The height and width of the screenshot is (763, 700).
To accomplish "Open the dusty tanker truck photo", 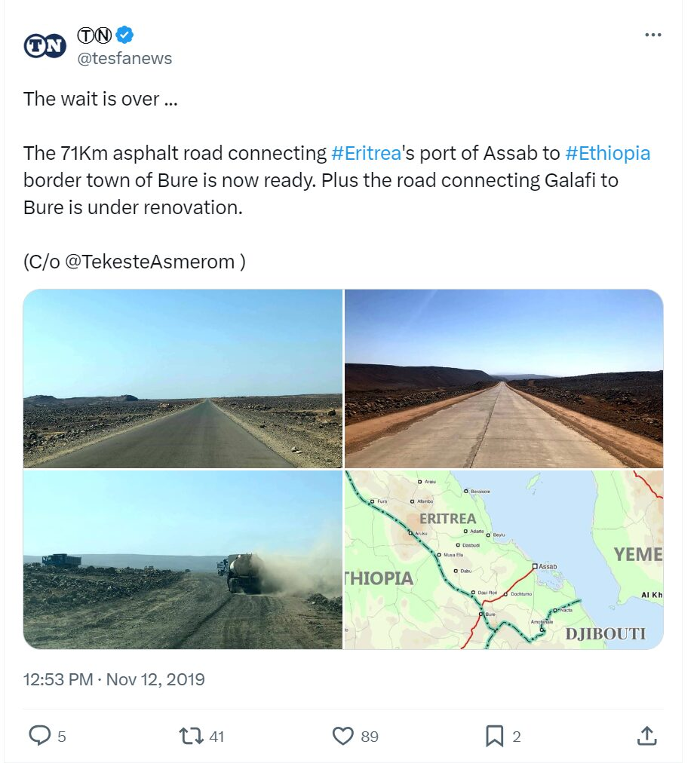I will click(x=183, y=559).
